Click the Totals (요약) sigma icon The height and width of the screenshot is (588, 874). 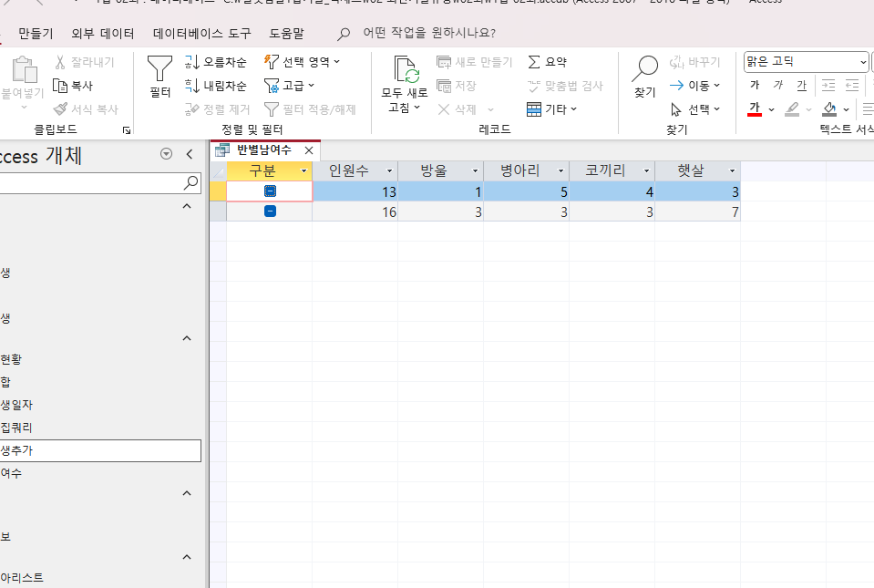(x=535, y=62)
